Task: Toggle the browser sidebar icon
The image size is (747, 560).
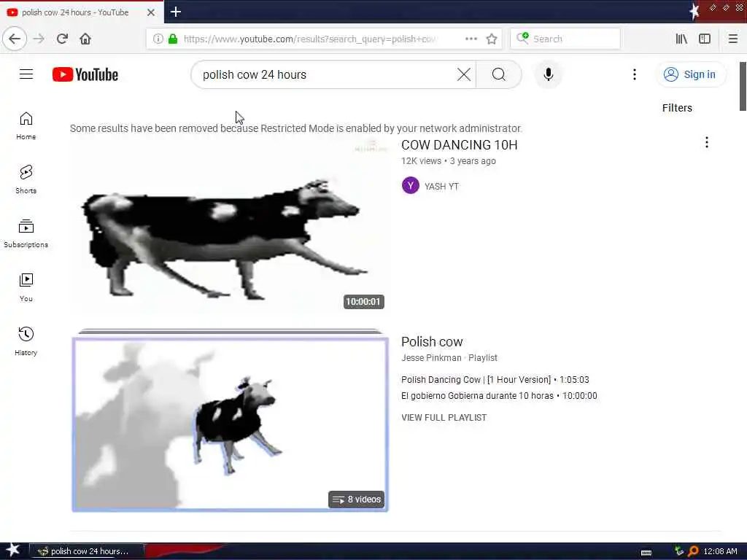Action: [x=705, y=39]
